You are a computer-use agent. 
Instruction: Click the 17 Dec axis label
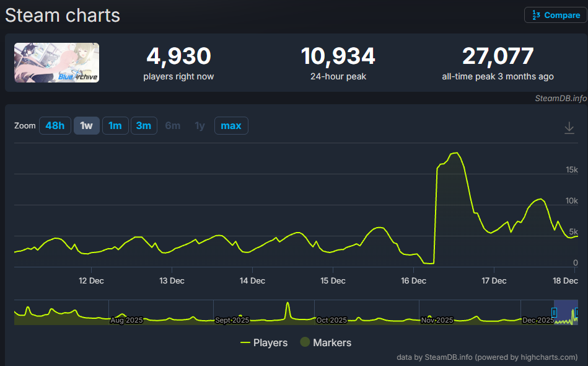tap(494, 281)
